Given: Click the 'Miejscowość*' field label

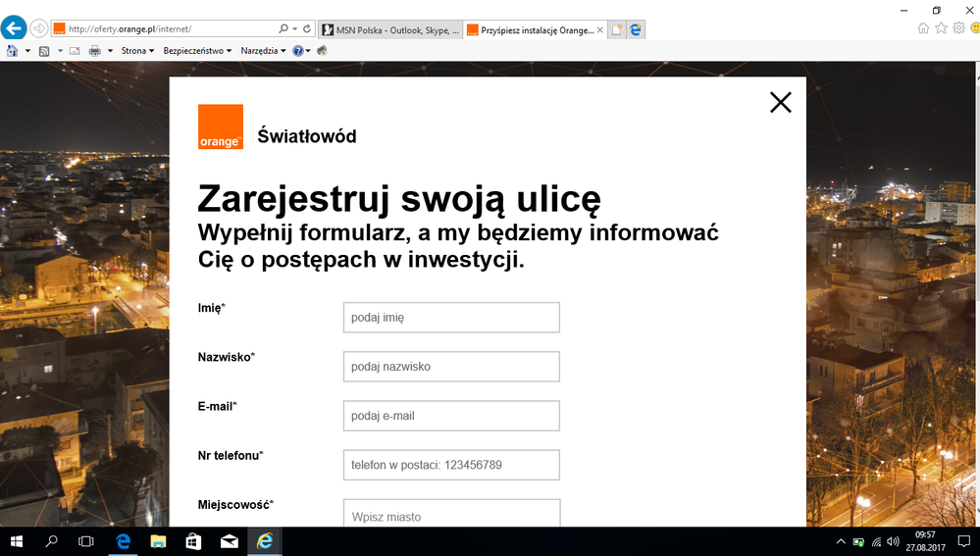Looking at the screenshot, I should [235, 505].
